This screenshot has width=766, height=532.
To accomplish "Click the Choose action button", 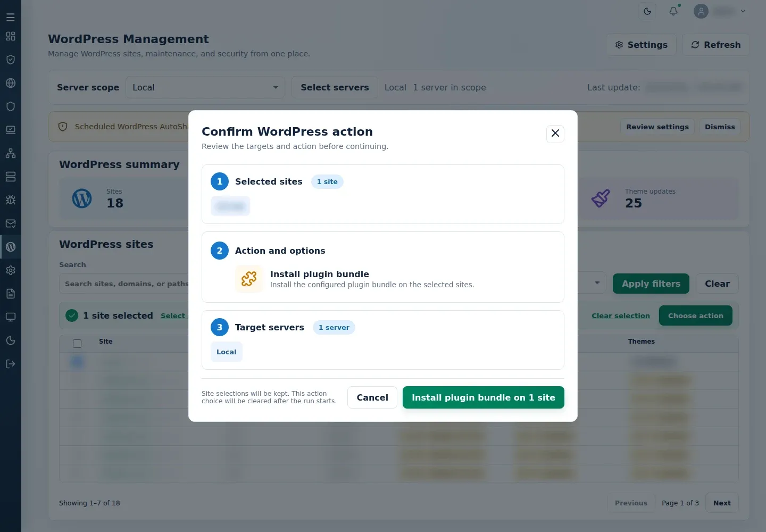I will [x=696, y=315].
